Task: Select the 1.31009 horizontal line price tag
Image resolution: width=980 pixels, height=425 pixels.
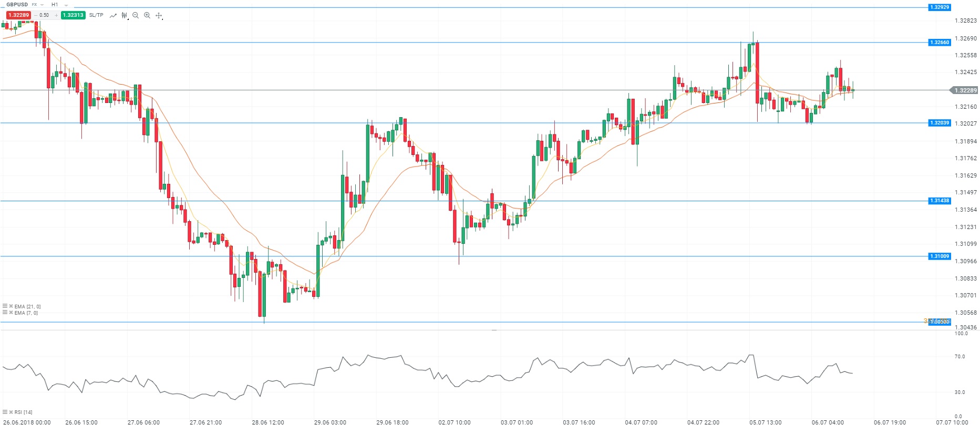Action: coord(940,256)
